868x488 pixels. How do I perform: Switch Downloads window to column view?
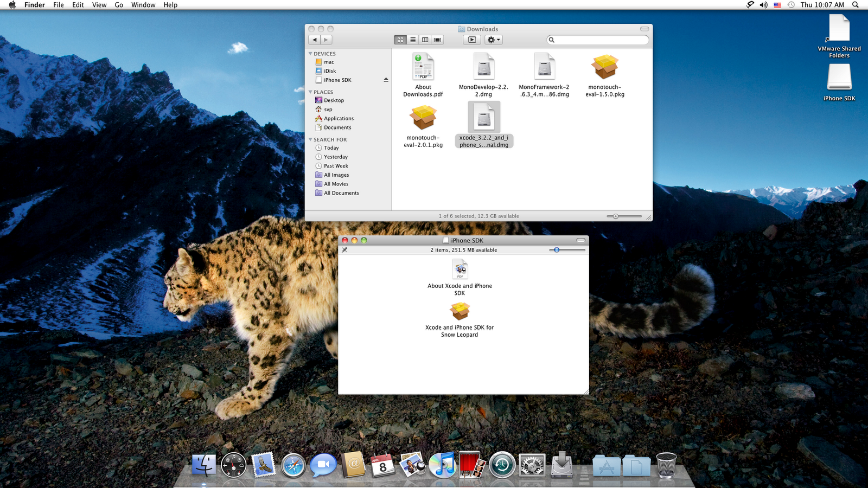[425, 40]
